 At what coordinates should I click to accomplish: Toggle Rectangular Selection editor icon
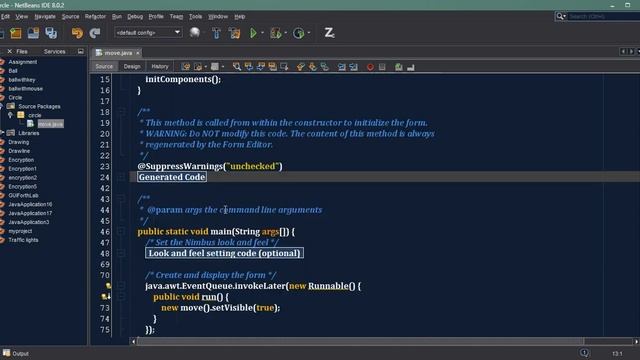pos(284,67)
